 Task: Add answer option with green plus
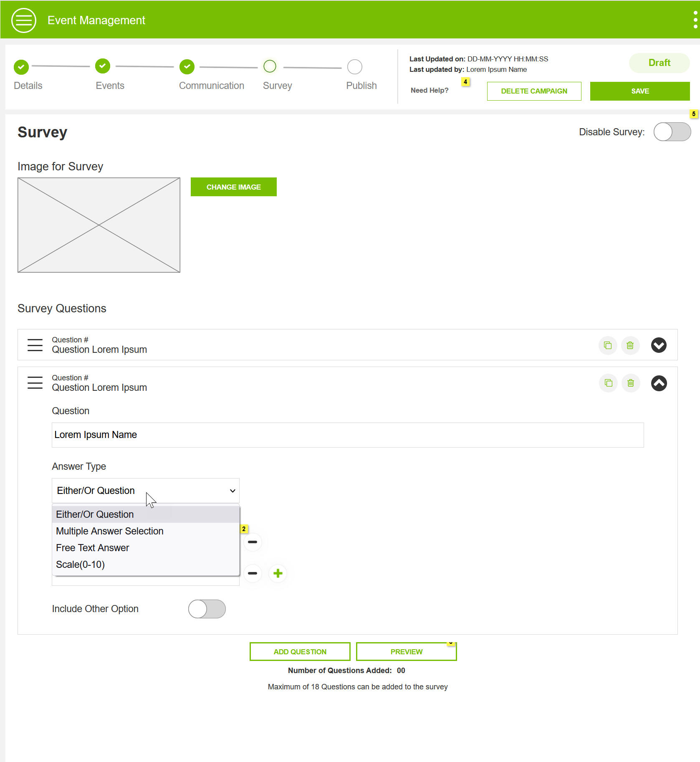click(278, 573)
